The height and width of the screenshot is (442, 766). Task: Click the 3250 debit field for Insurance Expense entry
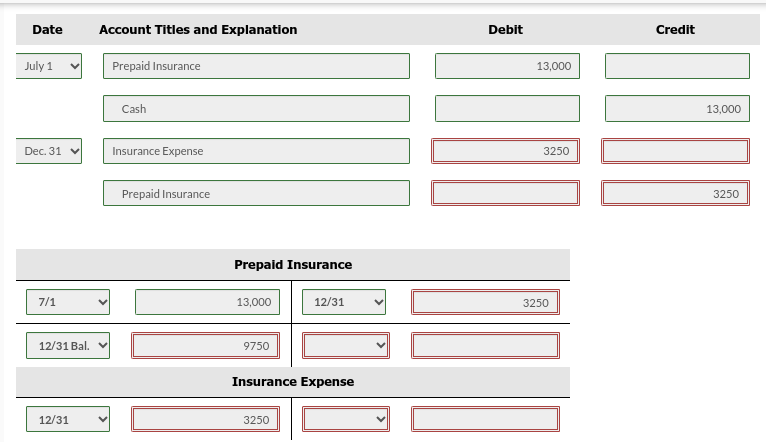point(506,151)
